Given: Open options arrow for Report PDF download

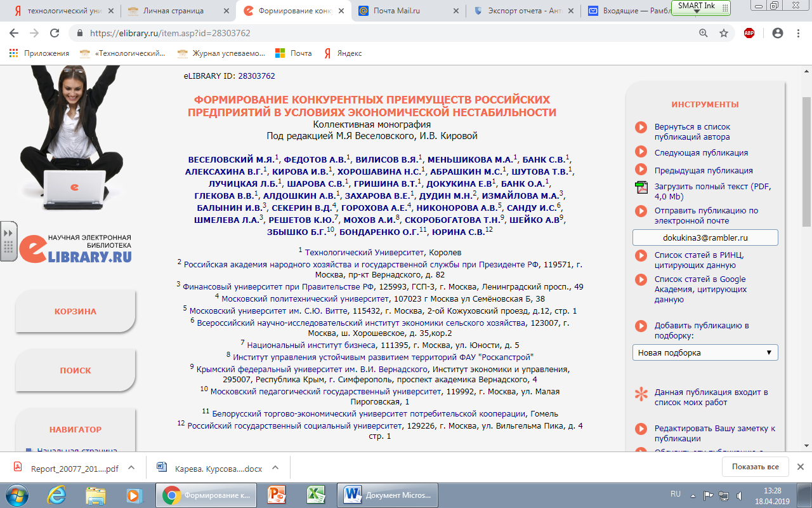Looking at the screenshot, I should point(131,468).
